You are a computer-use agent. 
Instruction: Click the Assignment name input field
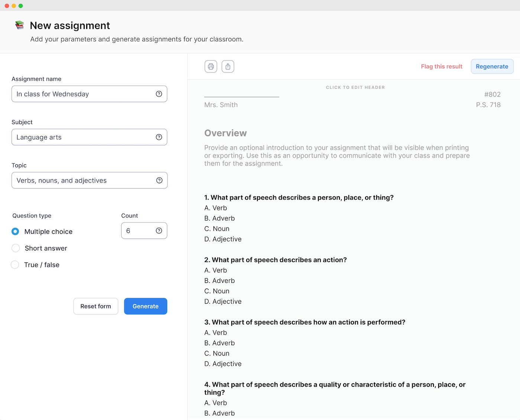pos(90,94)
